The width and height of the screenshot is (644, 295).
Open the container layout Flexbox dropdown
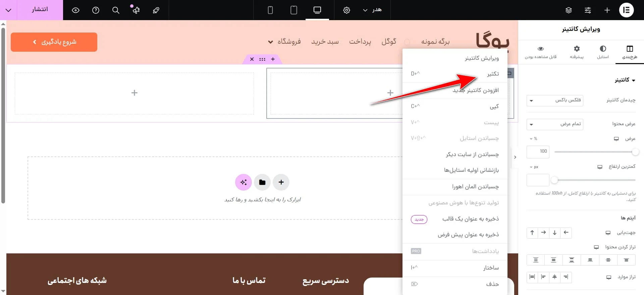coord(555,100)
